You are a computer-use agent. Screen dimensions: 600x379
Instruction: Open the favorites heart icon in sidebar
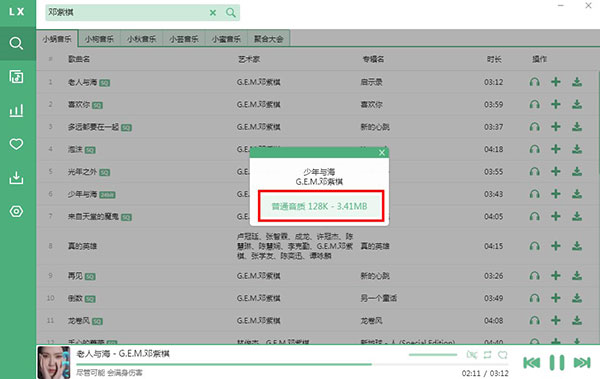(16, 144)
